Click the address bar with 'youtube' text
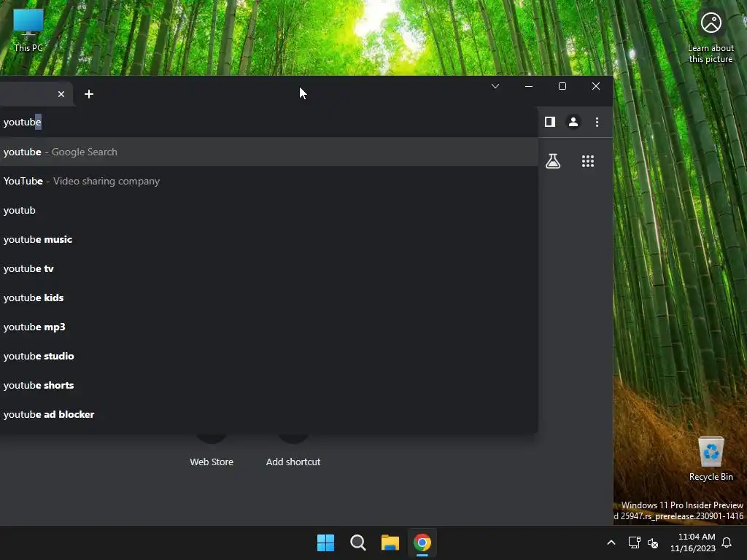The height and width of the screenshot is (560, 747). tap(267, 122)
